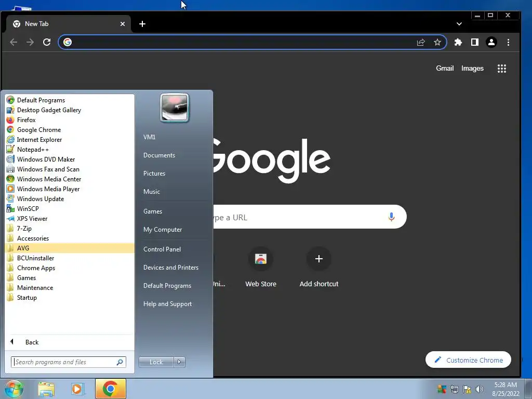This screenshot has height=399, width=532.
Task: Open Windows Media Player from the Start menu
Action: (70, 189)
